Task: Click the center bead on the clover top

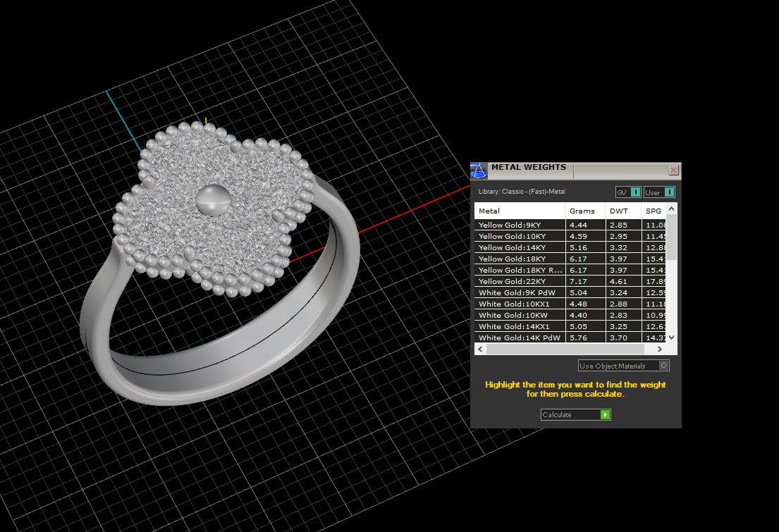Action: [x=213, y=200]
